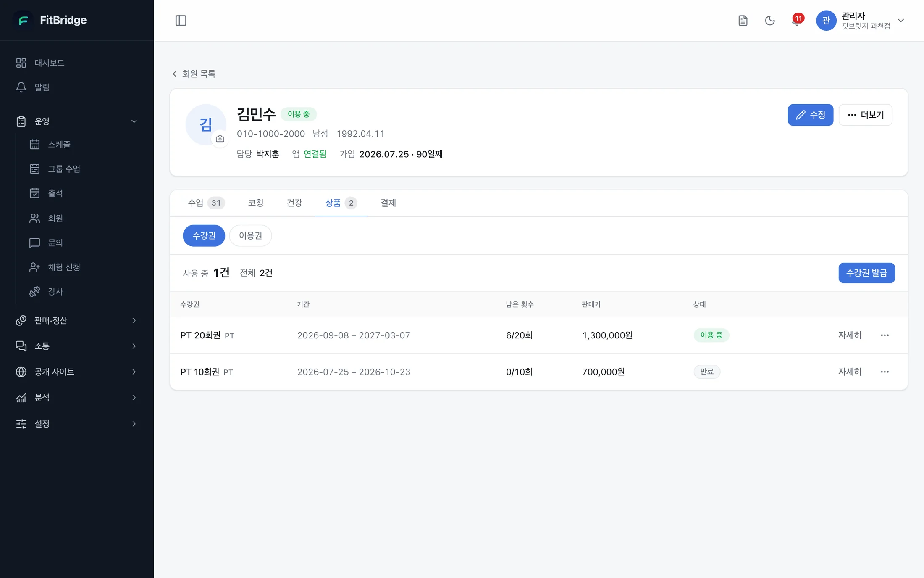This screenshot has height=578, width=924.
Task: Open more options for PT 10회권 row
Action: (885, 372)
